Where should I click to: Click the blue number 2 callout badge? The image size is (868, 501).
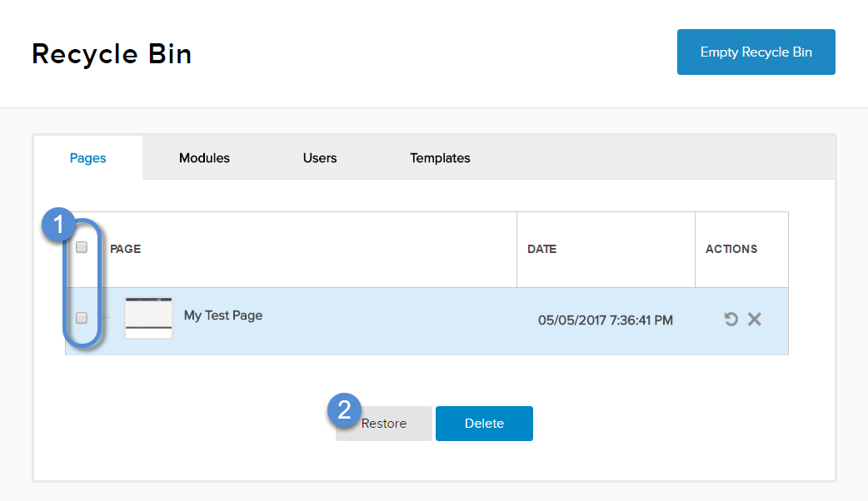point(344,410)
